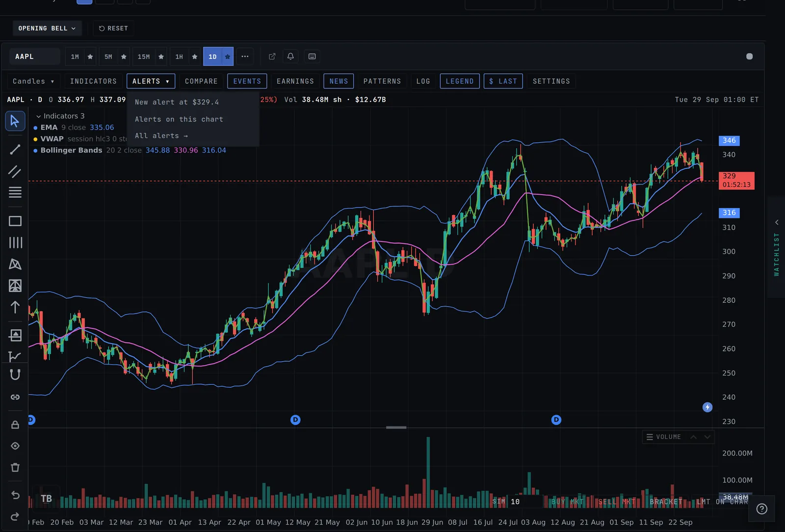Select the cursor pointer tool
The height and width of the screenshot is (532, 785).
[15, 121]
